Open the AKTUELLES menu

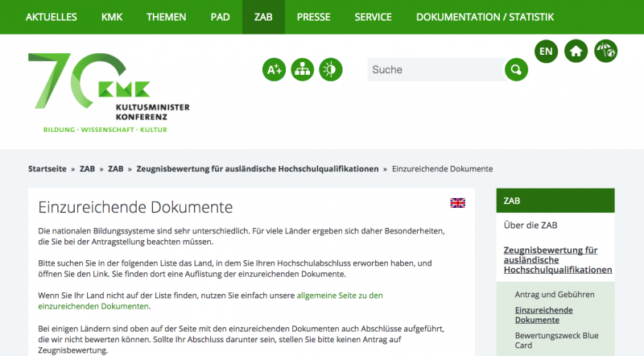tap(51, 17)
